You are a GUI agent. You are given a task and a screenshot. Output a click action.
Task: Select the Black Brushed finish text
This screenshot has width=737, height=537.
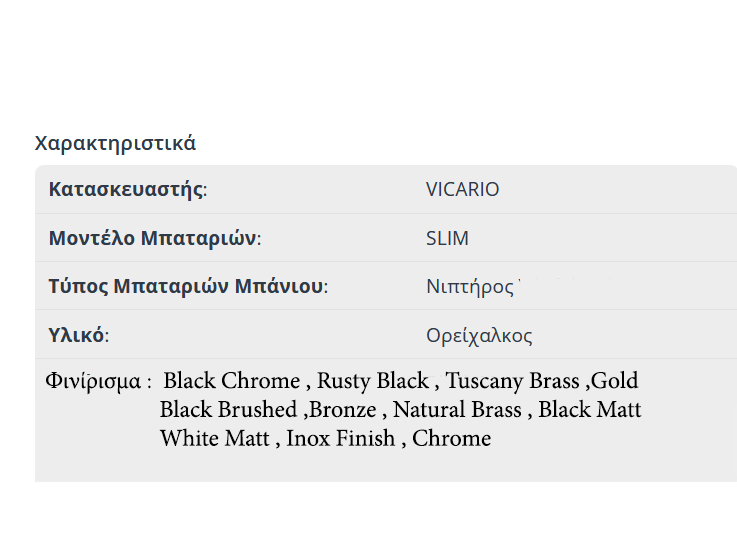point(228,410)
